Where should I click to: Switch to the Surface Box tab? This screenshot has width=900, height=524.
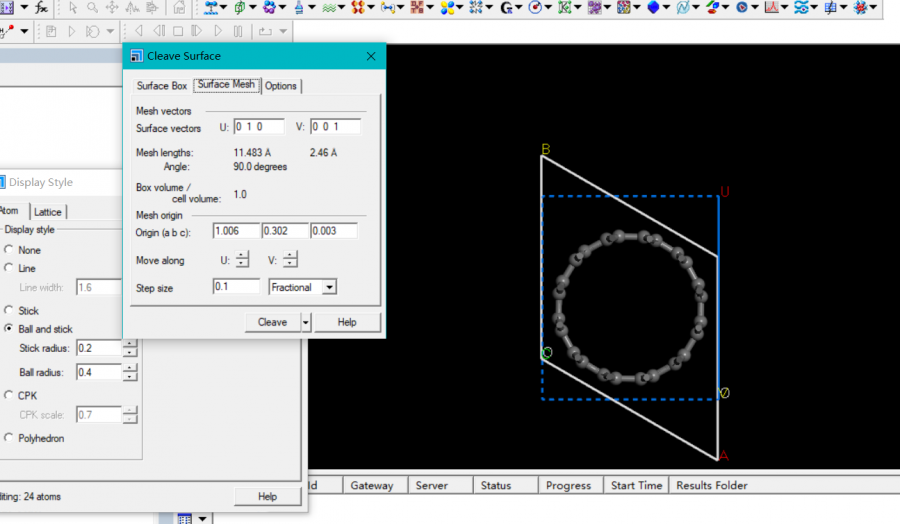click(x=162, y=86)
